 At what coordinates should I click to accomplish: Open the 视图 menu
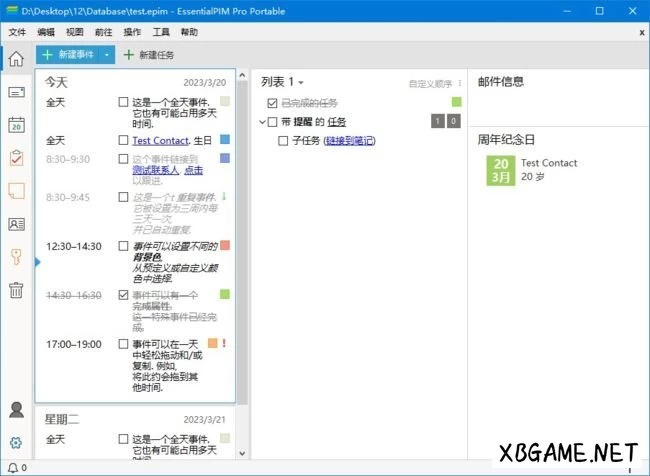(x=74, y=32)
